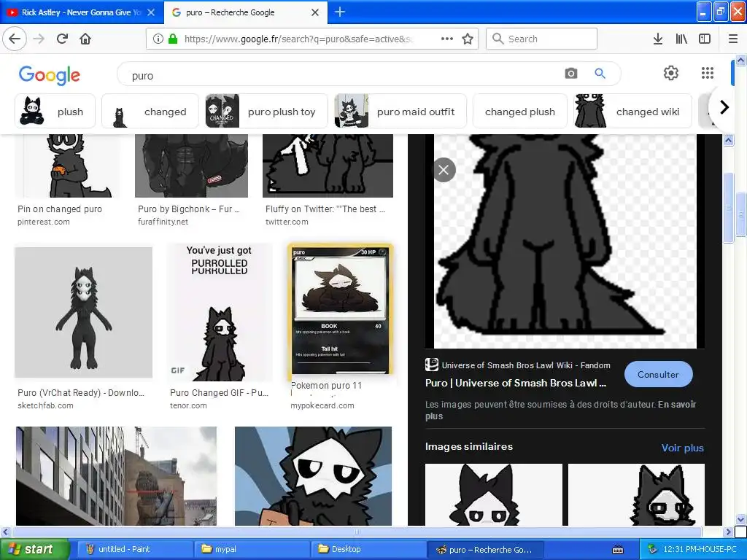Screen dimensions: 747x560
Task: Open keyboard icon in system tray
Action: click(618, 550)
